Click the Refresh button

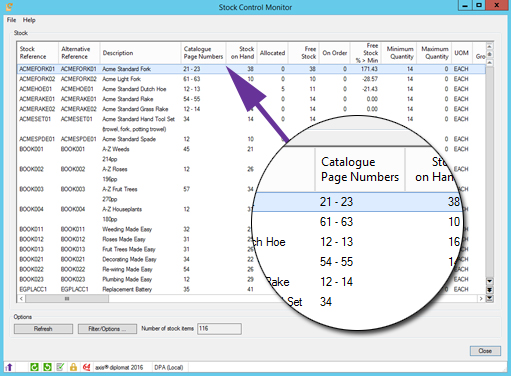pos(43,329)
